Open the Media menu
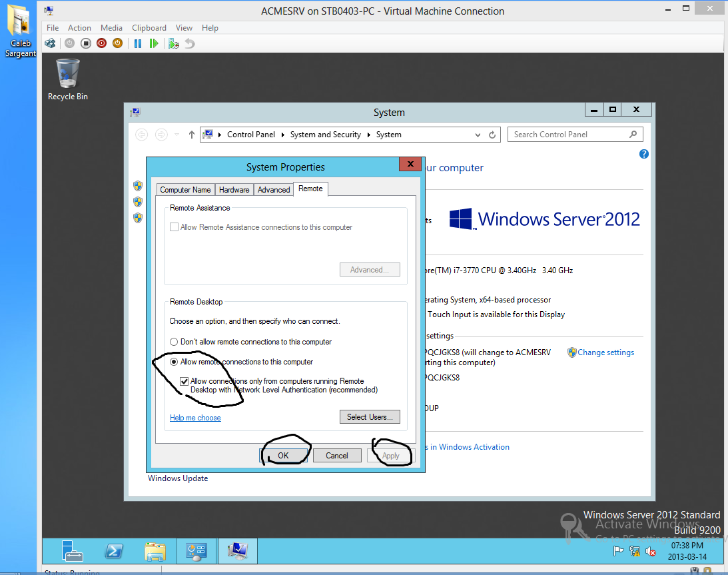The height and width of the screenshot is (575, 728). coord(111,28)
